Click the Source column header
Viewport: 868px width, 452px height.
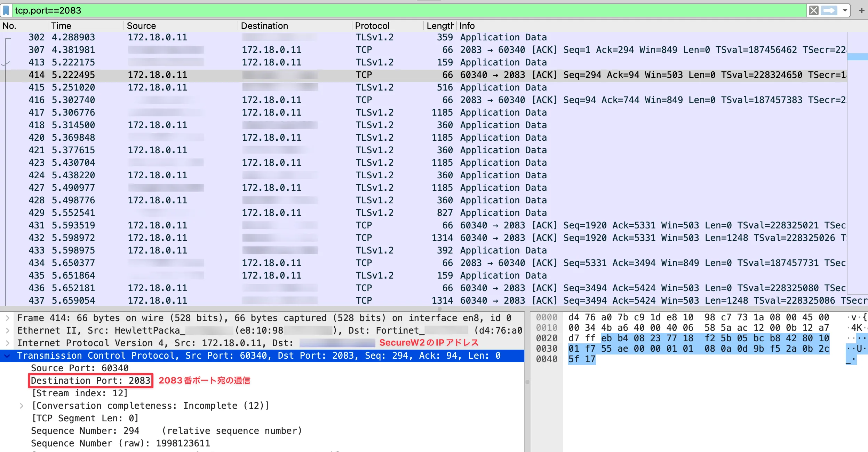tap(141, 26)
